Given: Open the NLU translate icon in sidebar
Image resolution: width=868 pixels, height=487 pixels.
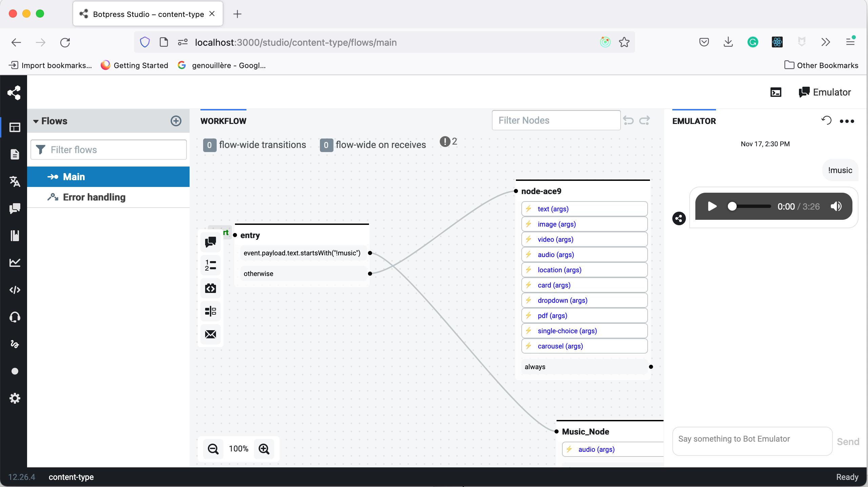Looking at the screenshot, I should pos(15,182).
